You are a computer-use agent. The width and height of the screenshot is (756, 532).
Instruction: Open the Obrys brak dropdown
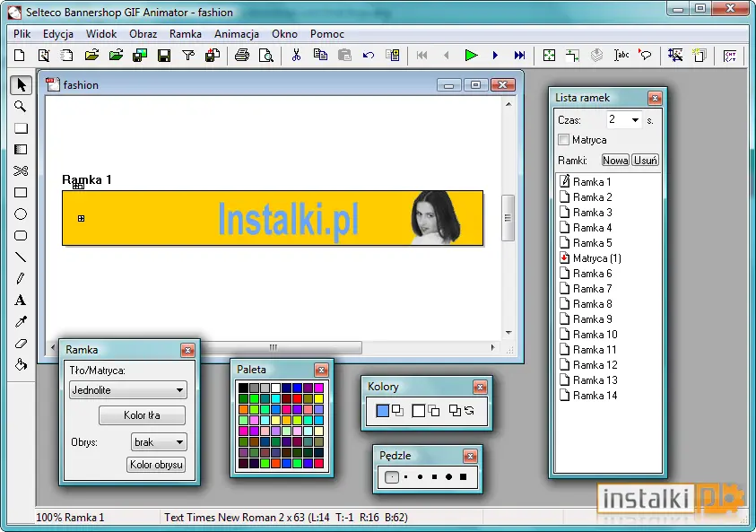pyautogui.click(x=159, y=441)
